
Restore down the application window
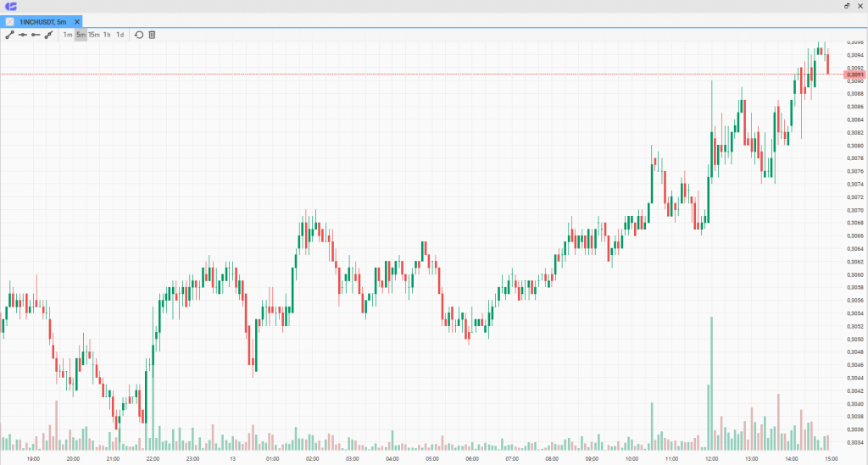pos(847,6)
